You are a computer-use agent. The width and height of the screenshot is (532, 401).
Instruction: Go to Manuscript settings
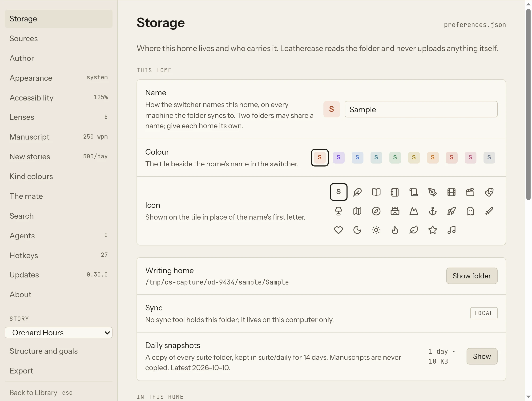coord(58,137)
